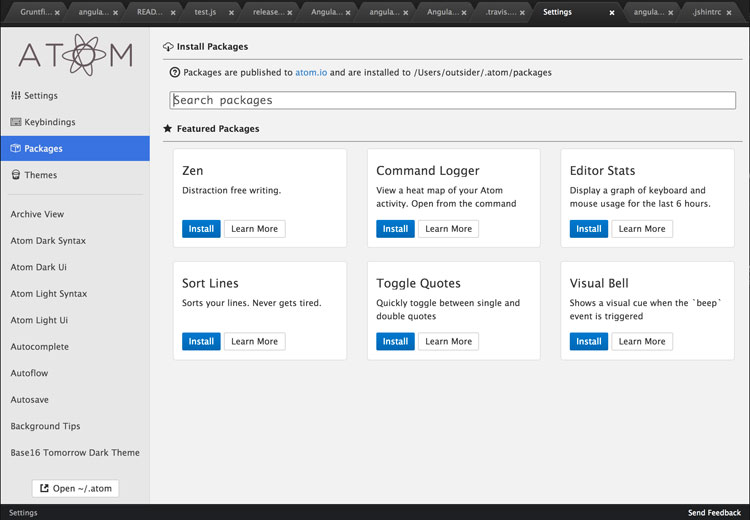Click the Sort Lines title
This screenshot has height=520, width=750.
click(x=210, y=283)
